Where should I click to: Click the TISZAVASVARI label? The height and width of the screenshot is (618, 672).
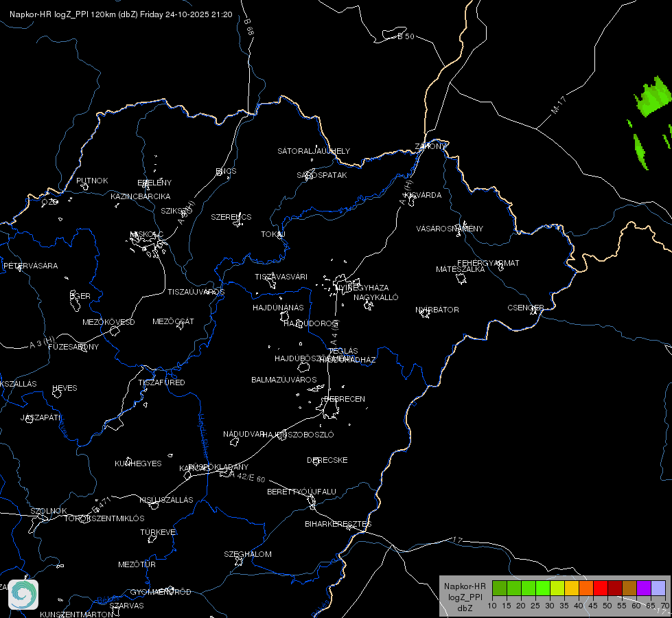click(x=281, y=277)
